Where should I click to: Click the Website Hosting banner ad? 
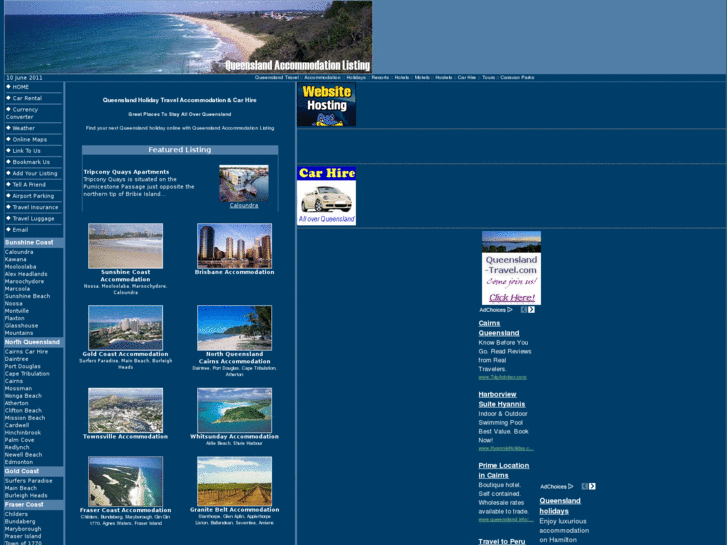pos(326,104)
